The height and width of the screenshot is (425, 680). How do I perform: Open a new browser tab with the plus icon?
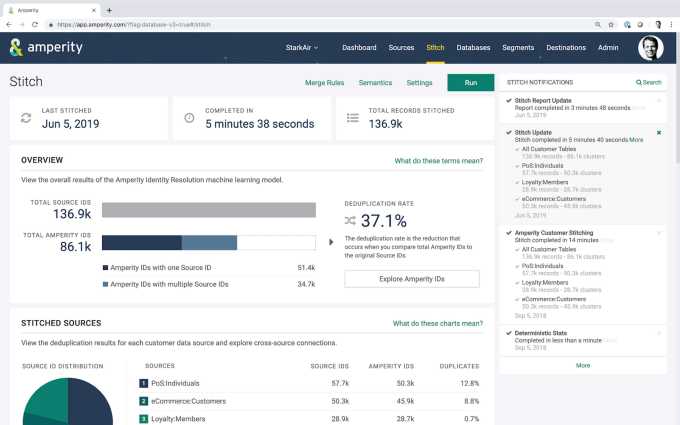click(109, 9)
